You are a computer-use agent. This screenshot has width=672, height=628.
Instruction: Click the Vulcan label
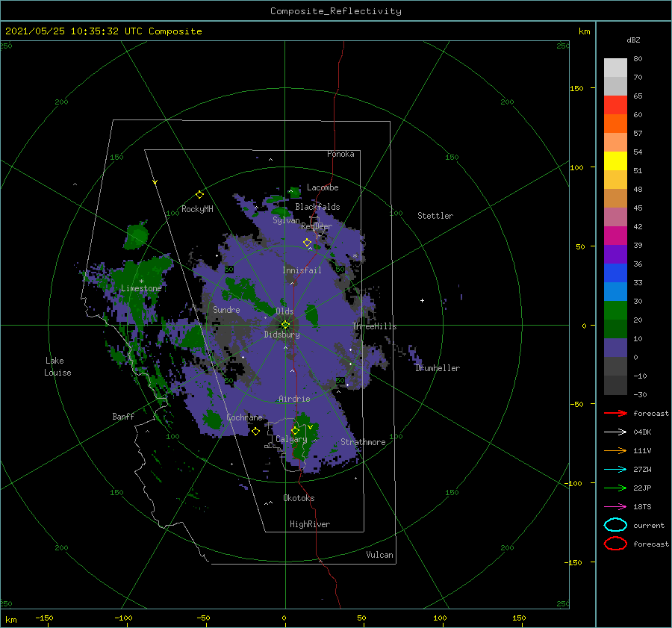379,554
